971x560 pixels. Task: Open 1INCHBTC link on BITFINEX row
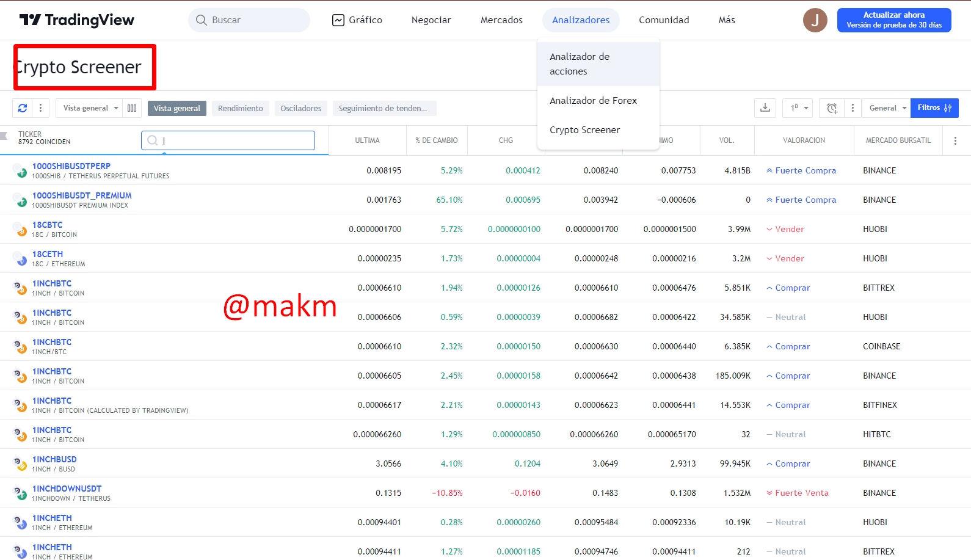tap(52, 401)
